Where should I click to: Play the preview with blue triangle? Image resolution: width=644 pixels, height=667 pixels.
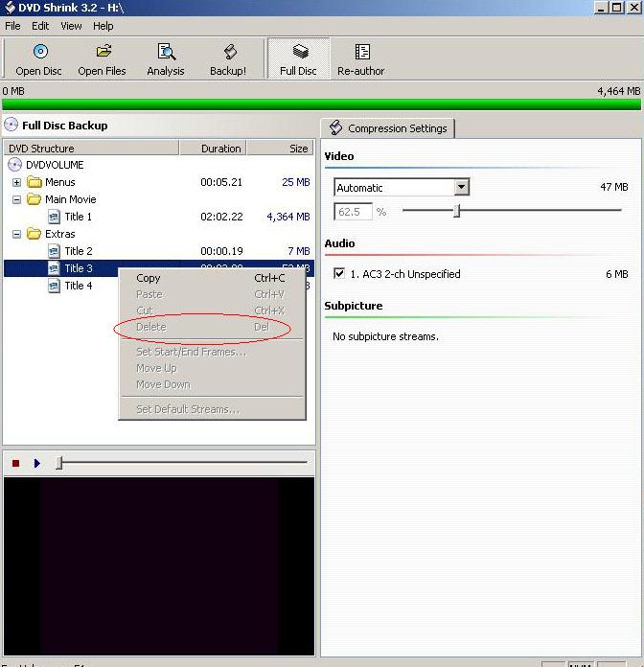pos(37,463)
